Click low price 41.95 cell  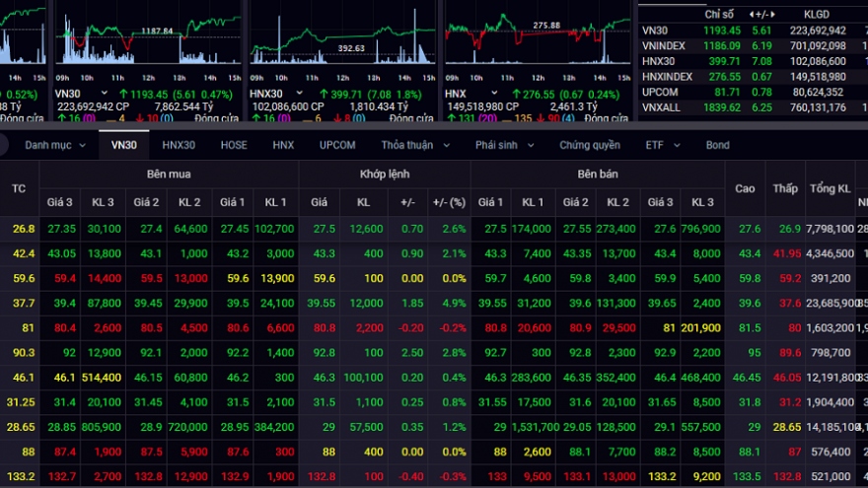coord(787,253)
